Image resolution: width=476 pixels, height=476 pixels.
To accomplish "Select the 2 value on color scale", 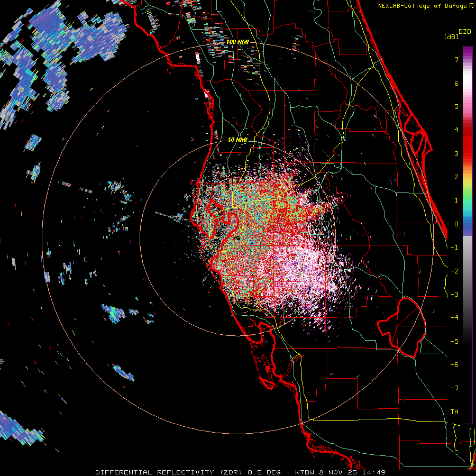I will pyautogui.click(x=456, y=177).
